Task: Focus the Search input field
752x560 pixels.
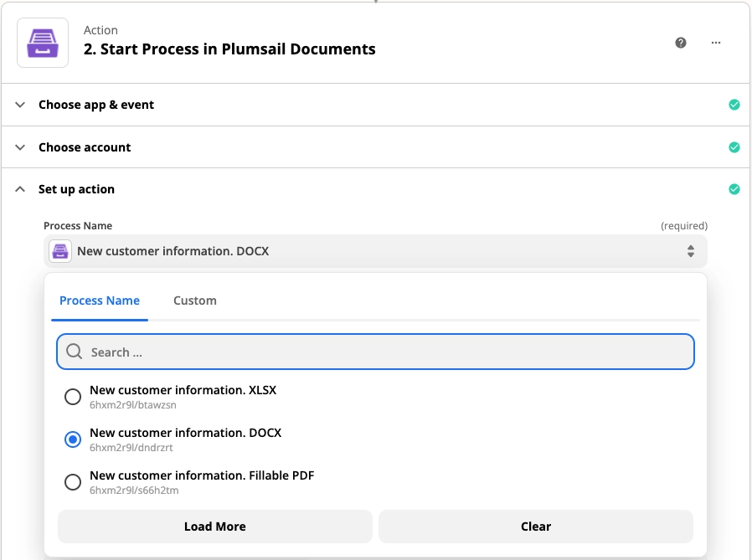Action: pos(375,352)
